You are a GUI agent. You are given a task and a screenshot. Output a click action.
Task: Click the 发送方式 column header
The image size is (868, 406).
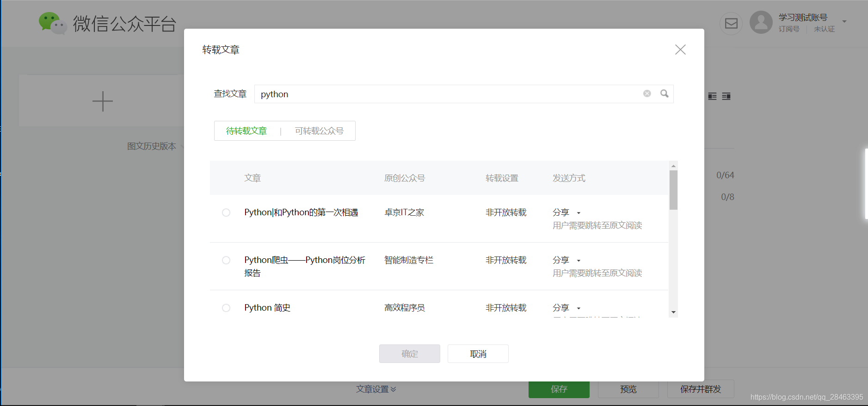(569, 178)
